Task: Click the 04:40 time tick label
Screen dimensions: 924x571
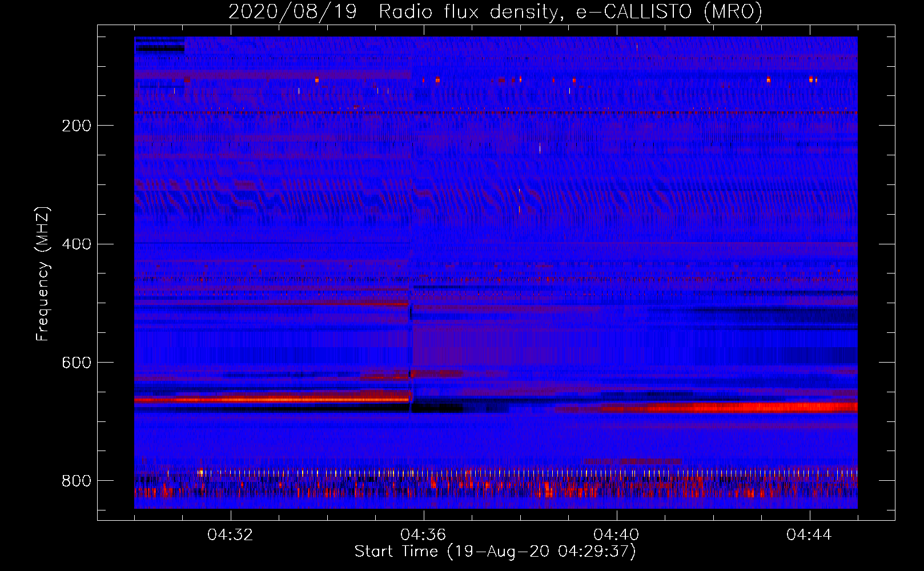Action: [616, 535]
